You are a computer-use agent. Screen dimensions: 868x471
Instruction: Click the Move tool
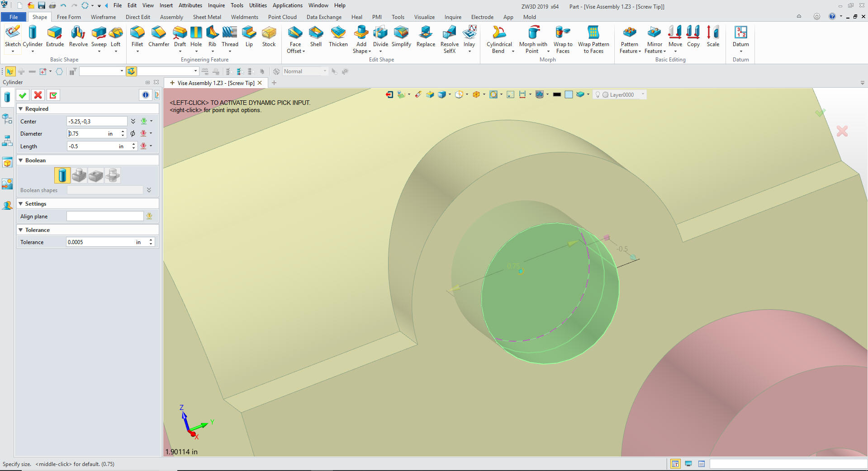[x=675, y=36]
